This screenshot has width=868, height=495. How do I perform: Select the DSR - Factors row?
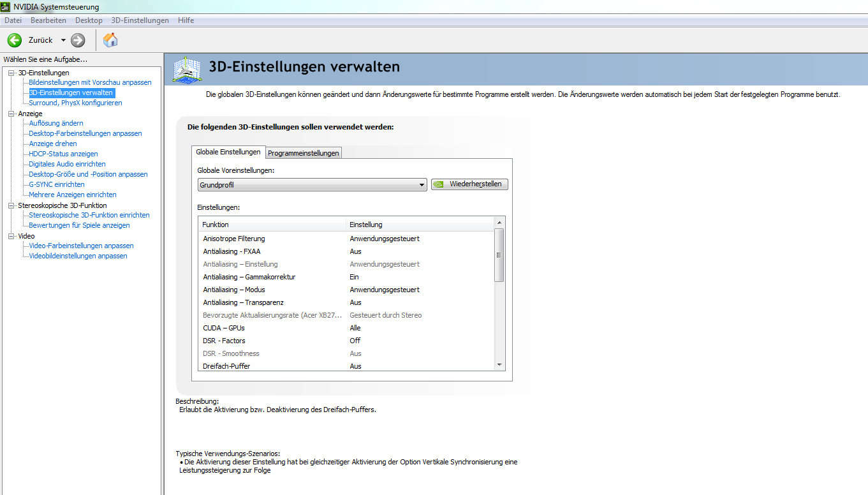pyautogui.click(x=346, y=341)
